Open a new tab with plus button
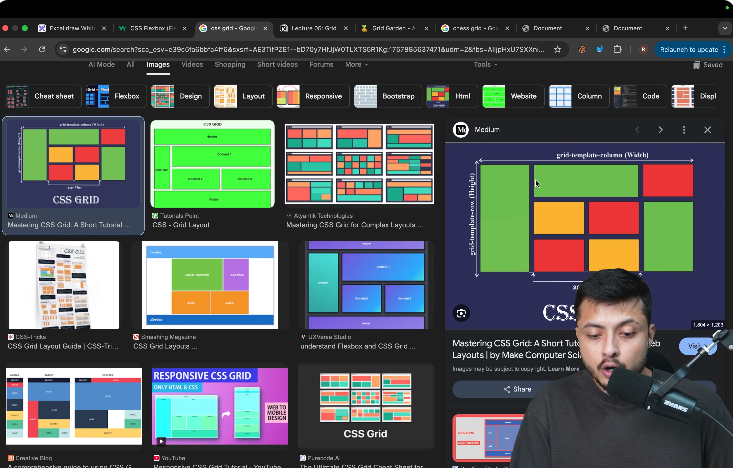Viewport: 733px width, 468px height. [x=685, y=28]
